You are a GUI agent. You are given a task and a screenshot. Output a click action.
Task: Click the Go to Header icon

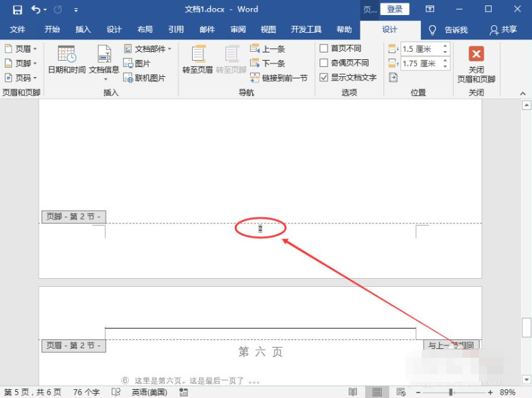198,55
